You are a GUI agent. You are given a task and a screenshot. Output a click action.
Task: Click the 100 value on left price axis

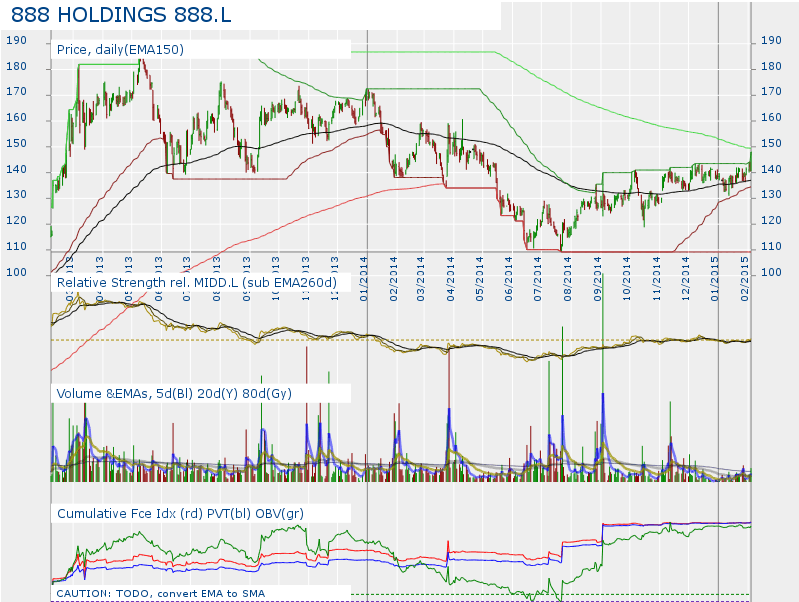pos(16,272)
